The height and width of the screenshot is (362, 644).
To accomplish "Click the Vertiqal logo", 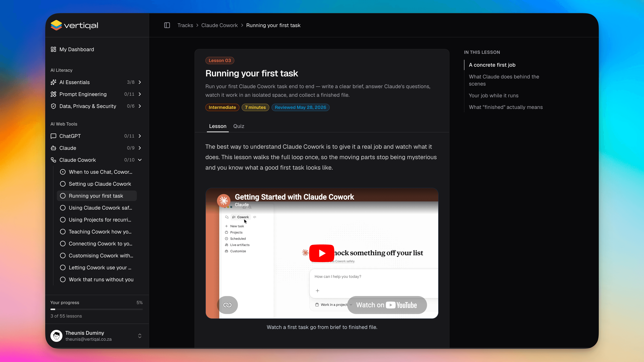I will (x=74, y=25).
